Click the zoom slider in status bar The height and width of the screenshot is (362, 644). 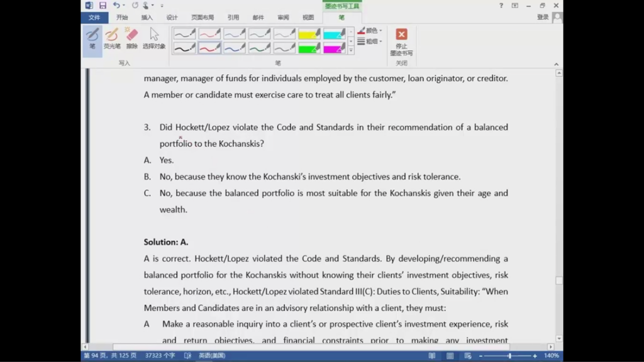click(x=509, y=356)
